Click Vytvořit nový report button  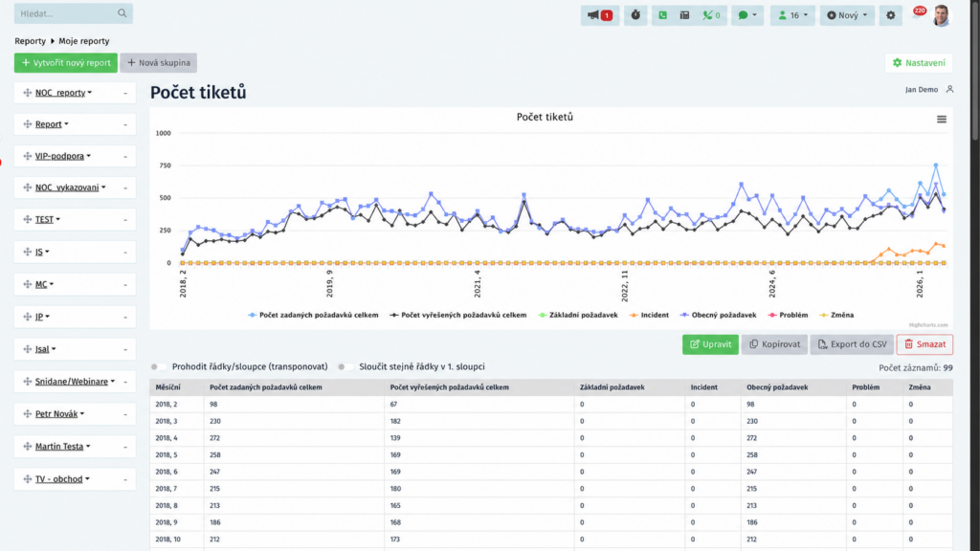[66, 62]
